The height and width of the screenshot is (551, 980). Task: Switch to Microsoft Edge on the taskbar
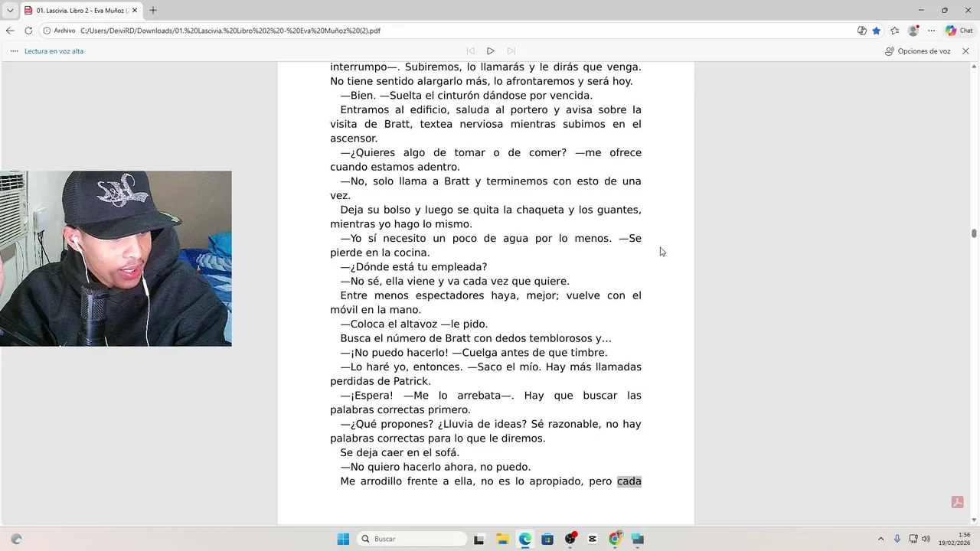pos(524,539)
